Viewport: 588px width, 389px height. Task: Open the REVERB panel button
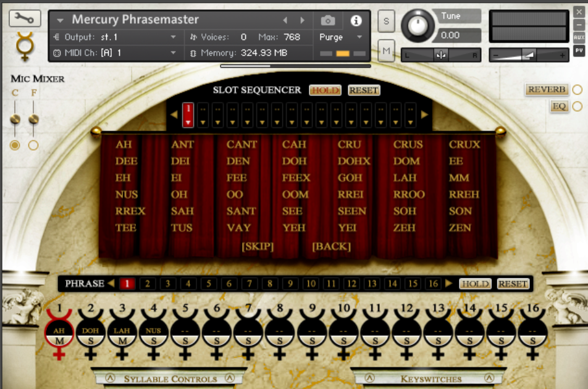click(x=547, y=90)
